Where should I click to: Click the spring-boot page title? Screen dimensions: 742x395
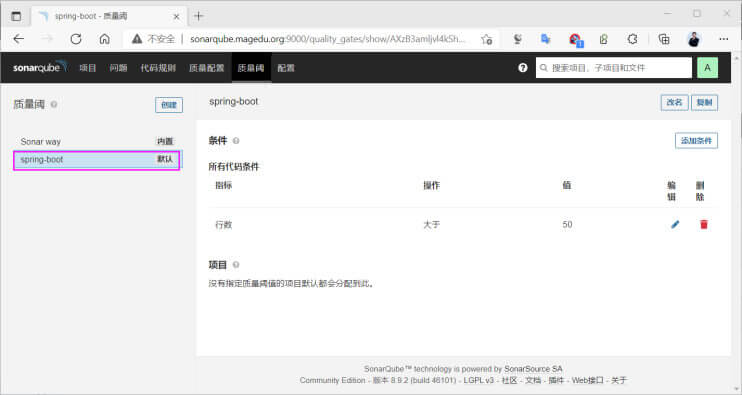pos(234,101)
